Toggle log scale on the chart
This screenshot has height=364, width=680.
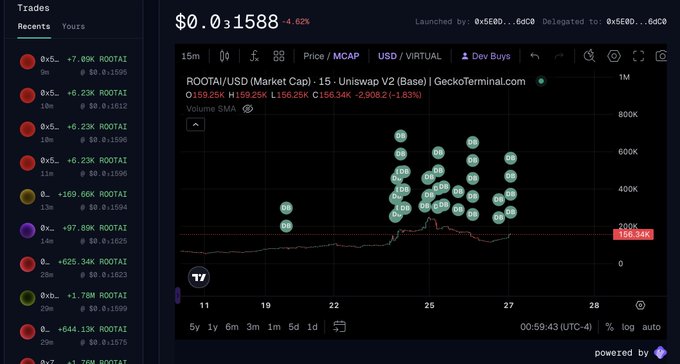click(x=628, y=327)
